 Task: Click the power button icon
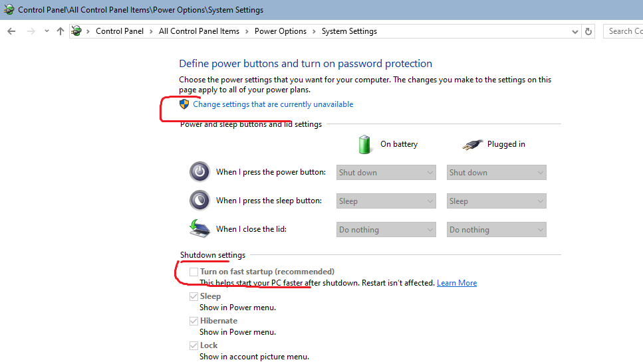[199, 172]
